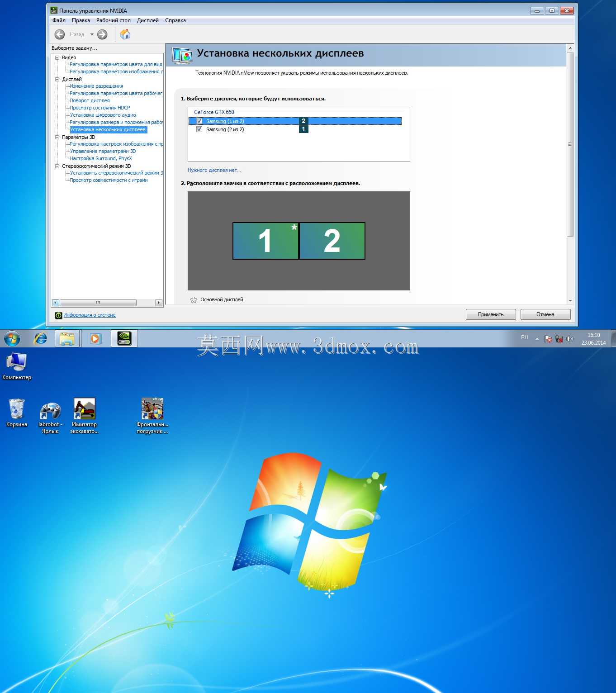Select Установка нескольких дисплеев in the tree
This screenshot has height=693, width=616.
click(x=108, y=129)
